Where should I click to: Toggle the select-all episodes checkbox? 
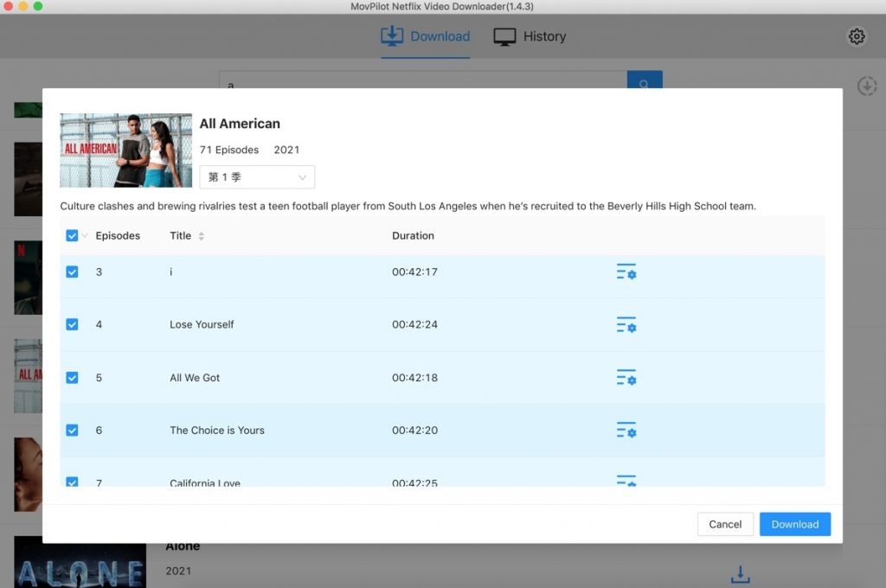point(72,235)
